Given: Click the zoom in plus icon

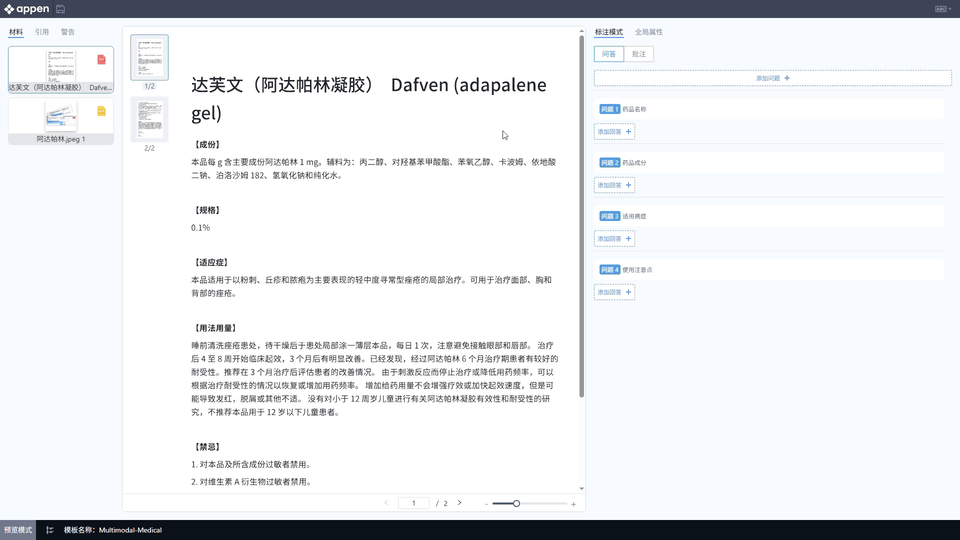Looking at the screenshot, I should (573, 504).
